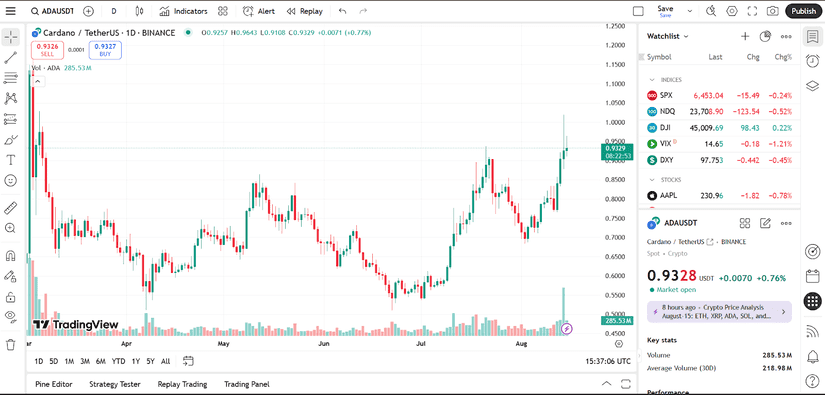Image resolution: width=825 pixels, height=395 pixels.
Task: Toggle hide all drawings eye icon
Action: (x=11, y=316)
